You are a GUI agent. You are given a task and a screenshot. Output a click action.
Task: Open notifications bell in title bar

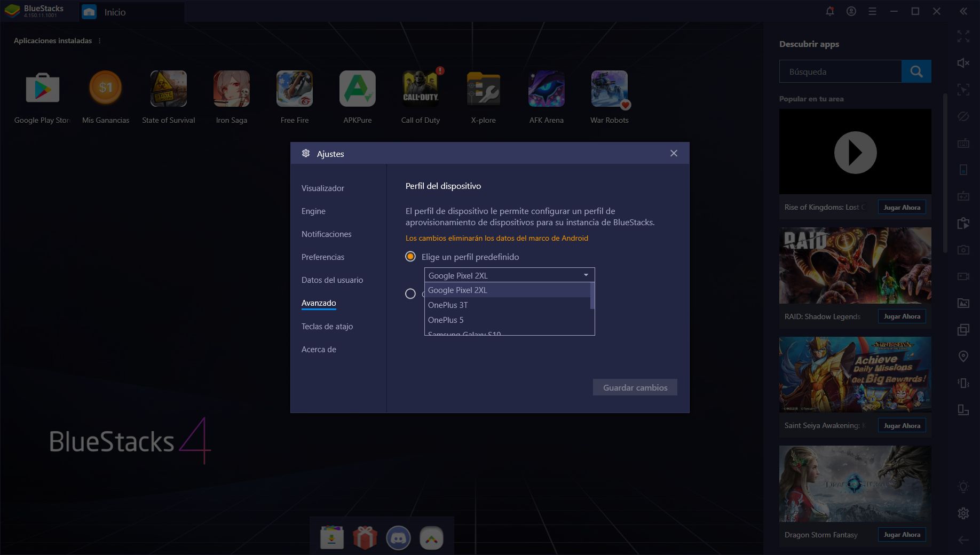click(x=830, y=11)
